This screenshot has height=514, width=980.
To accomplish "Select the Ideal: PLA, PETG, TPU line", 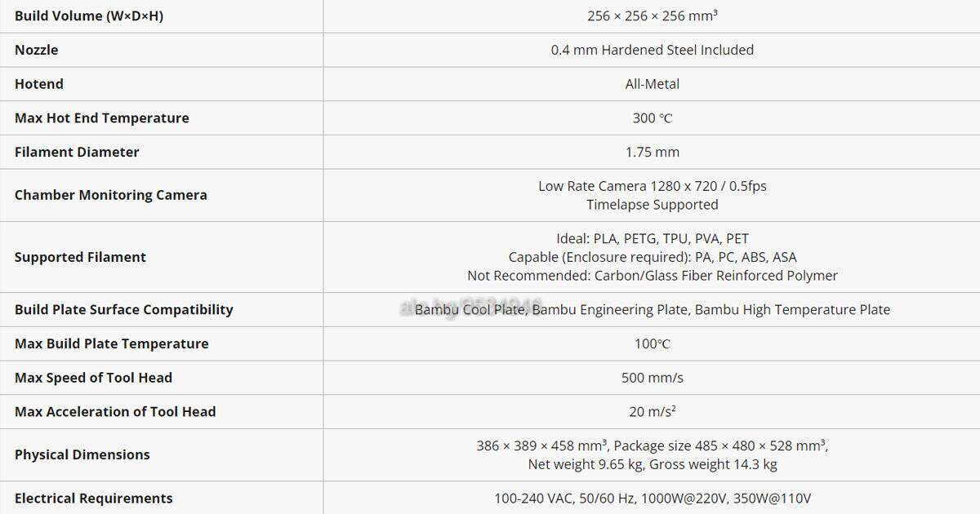I will (653, 239).
